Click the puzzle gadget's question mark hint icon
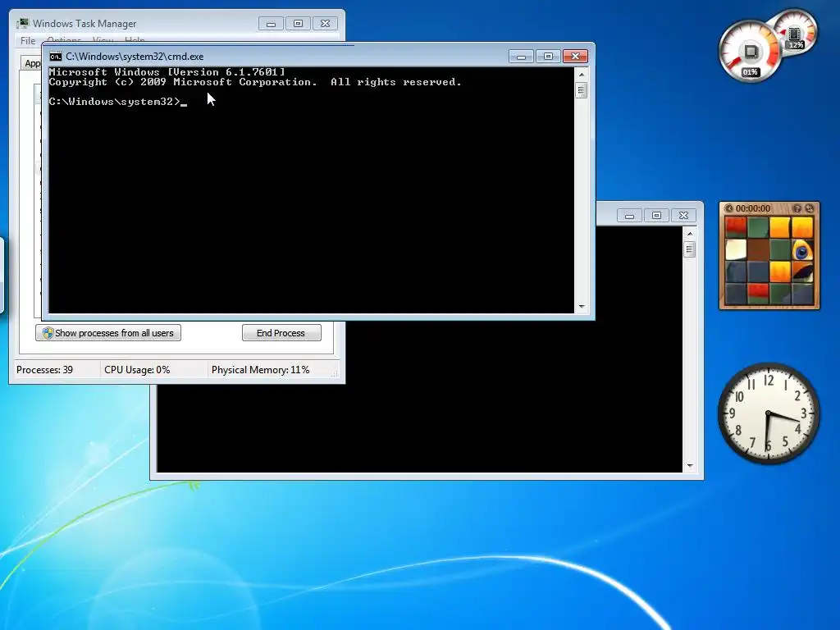The height and width of the screenshot is (630, 840). point(797,208)
